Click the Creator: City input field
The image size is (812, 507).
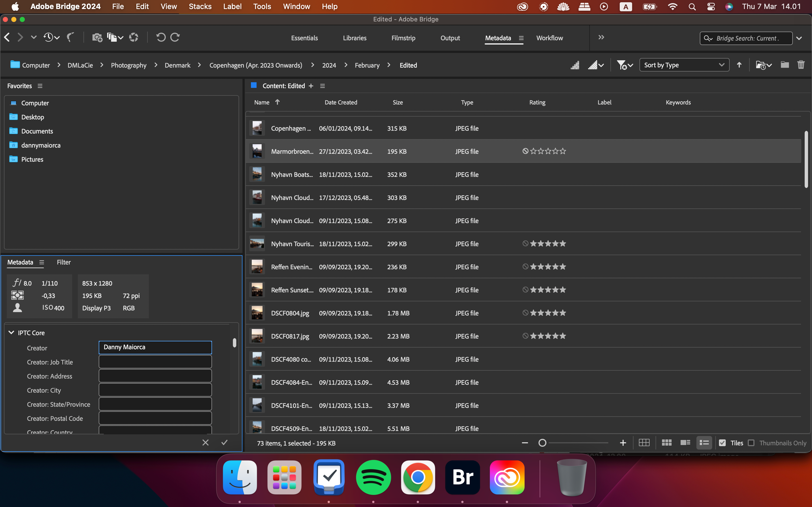[155, 390]
